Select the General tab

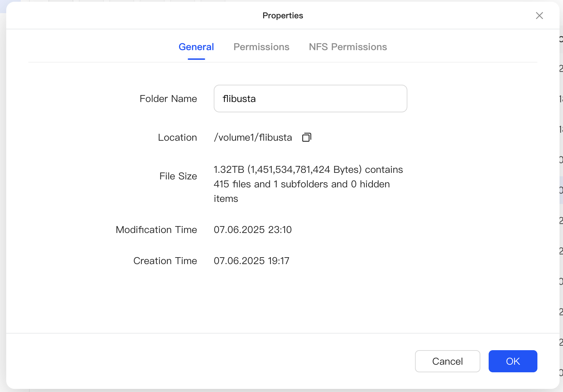coord(196,47)
